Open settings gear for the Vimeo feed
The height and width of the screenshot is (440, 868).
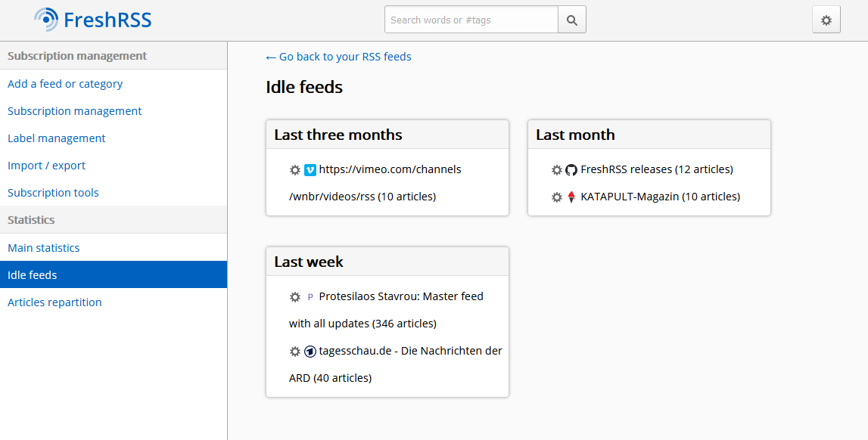[295, 170]
